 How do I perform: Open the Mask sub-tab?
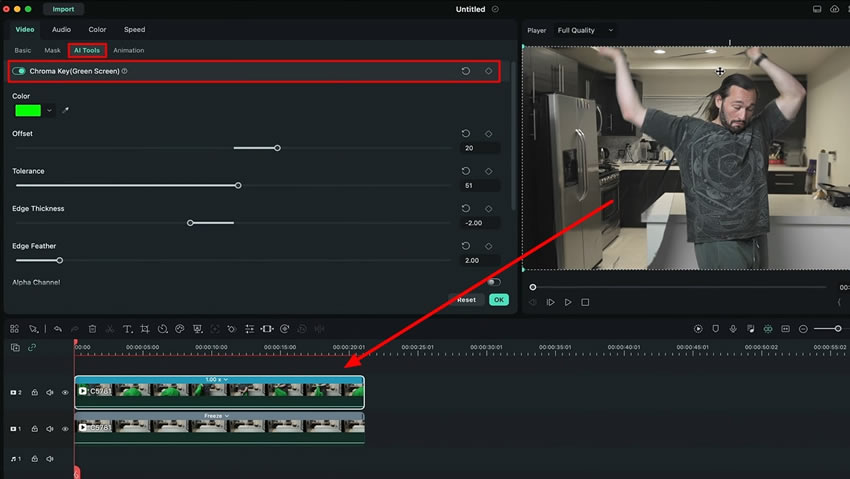[x=53, y=50]
